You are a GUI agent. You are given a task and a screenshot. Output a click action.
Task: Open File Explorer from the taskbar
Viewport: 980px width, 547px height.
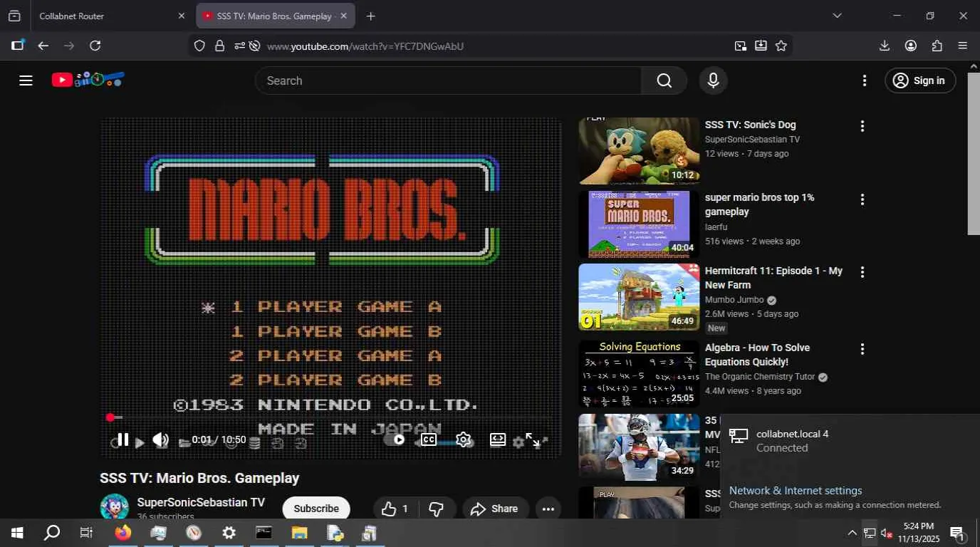(x=299, y=533)
